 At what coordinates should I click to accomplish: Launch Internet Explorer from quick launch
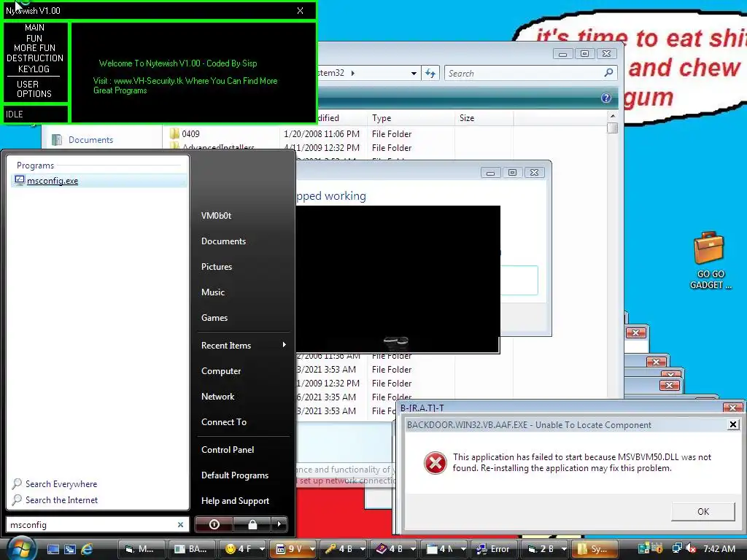(x=87, y=549)
